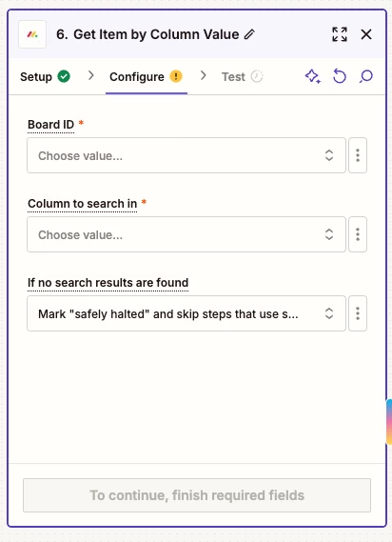
Task: Rename step using pencil edit icon
Action: 249,34
